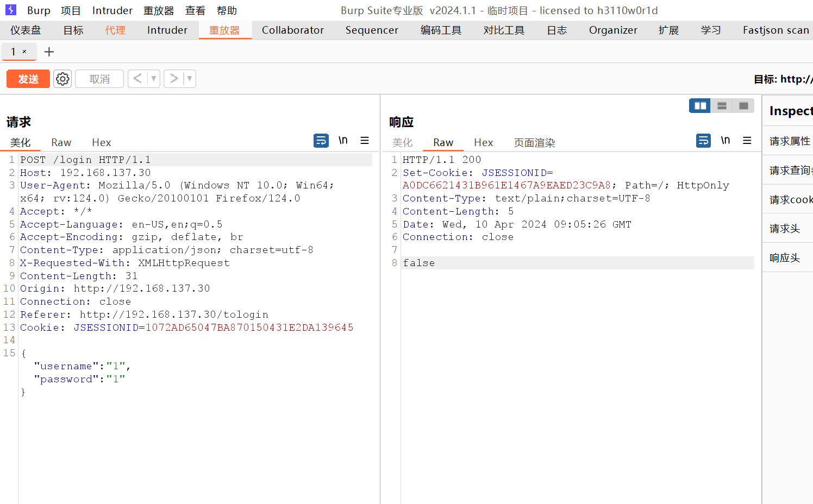Switch to 日志 tab
Viewport: 813px width, 504px height.
click(557, 30)
